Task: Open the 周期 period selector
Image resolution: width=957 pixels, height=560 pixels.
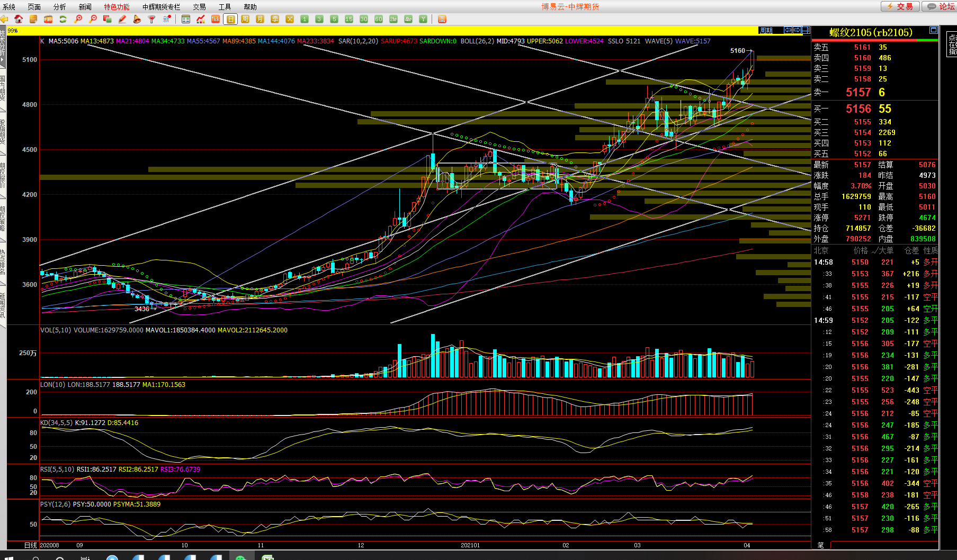Action: point(766,30)
